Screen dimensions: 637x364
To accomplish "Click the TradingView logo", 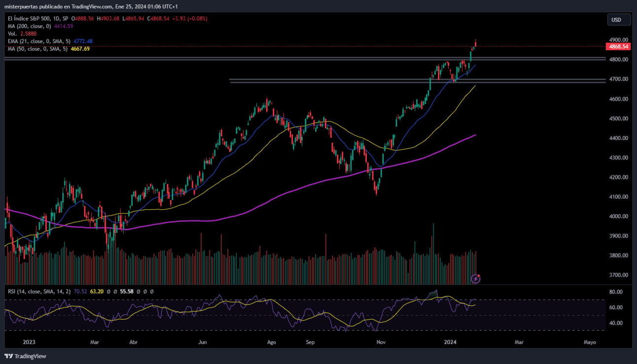I will pyautogui.click(x=25, y=356).
